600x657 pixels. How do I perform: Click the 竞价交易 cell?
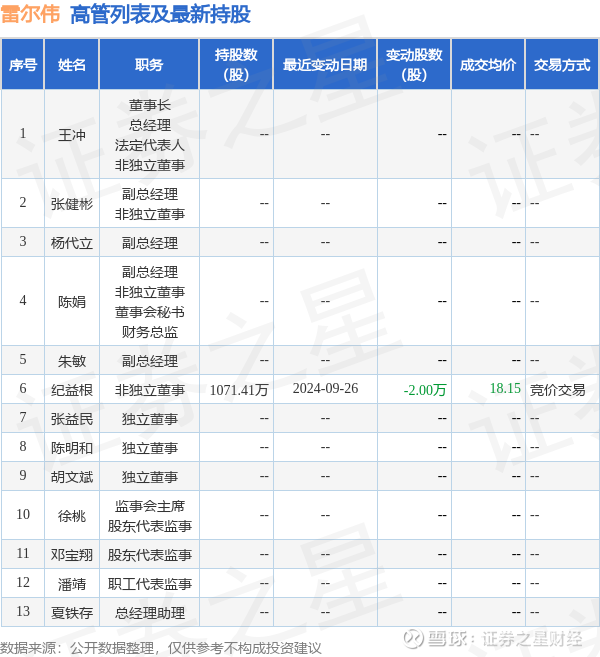557,390
